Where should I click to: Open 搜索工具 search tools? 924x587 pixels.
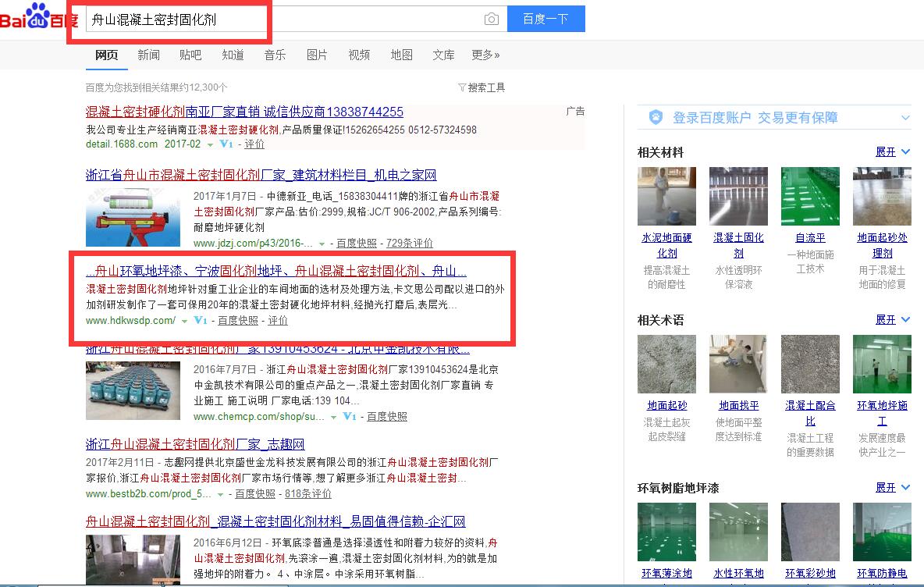482,87
